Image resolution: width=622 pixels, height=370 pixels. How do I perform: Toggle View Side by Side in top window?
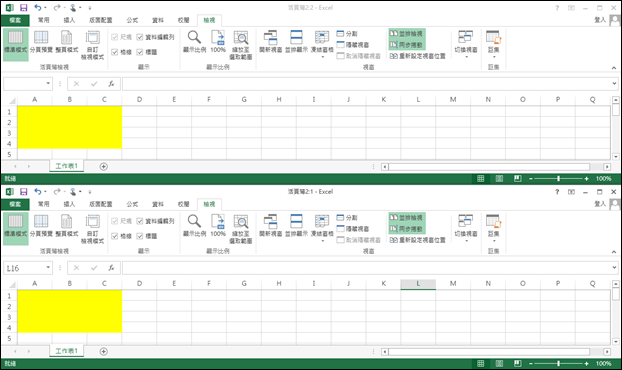coord(407,34)
